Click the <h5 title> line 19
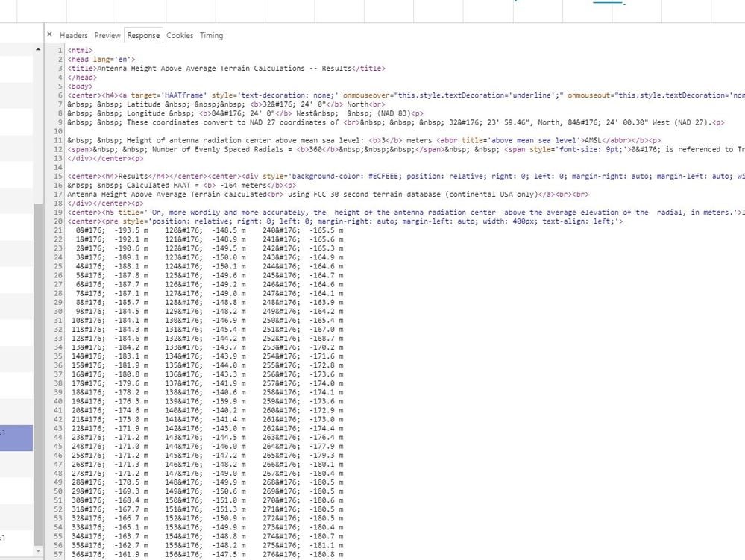The height and width of the screenshot is (560, 745). click(x=406, y=213)
